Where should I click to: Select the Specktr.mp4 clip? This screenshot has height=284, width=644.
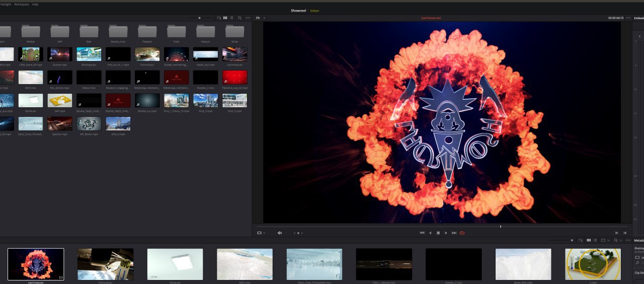[60, 123]
